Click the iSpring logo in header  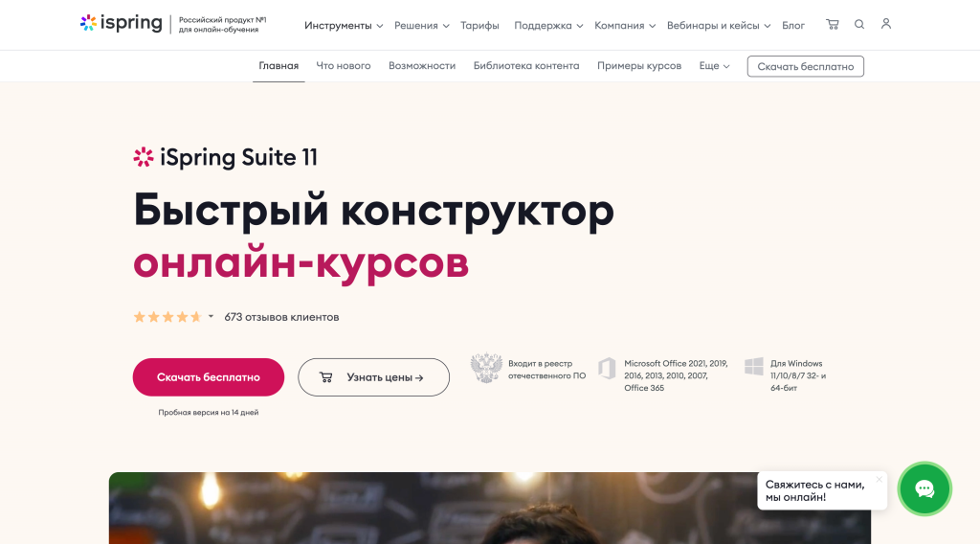[122, 23]
